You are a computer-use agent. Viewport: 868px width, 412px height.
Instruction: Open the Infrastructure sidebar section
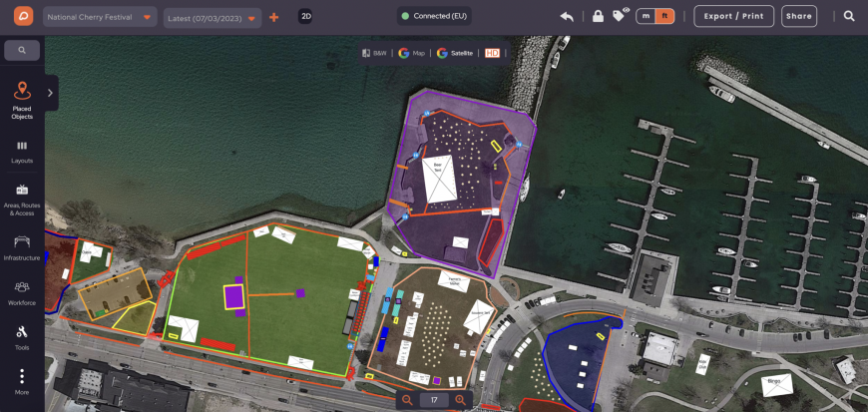[x=22, y=246]
